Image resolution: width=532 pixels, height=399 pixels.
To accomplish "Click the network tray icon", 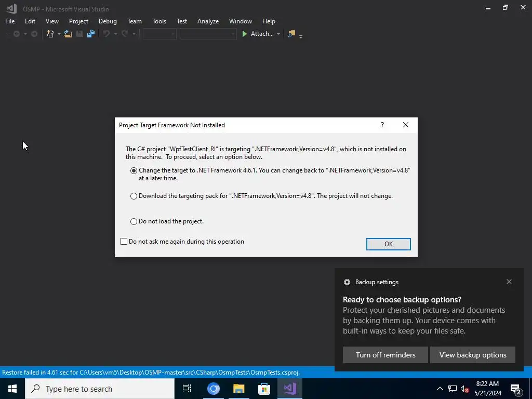I will pos(453,389).
